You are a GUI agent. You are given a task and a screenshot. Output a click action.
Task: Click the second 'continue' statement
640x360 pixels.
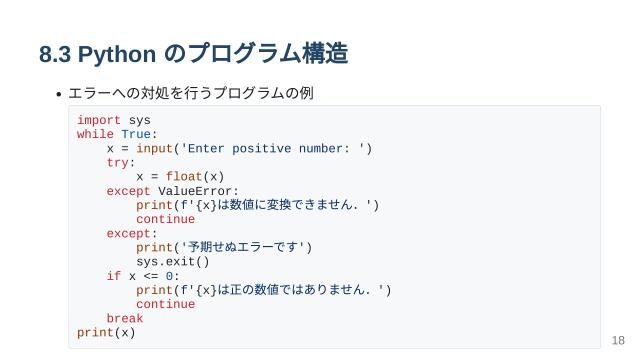coord(165,304)
